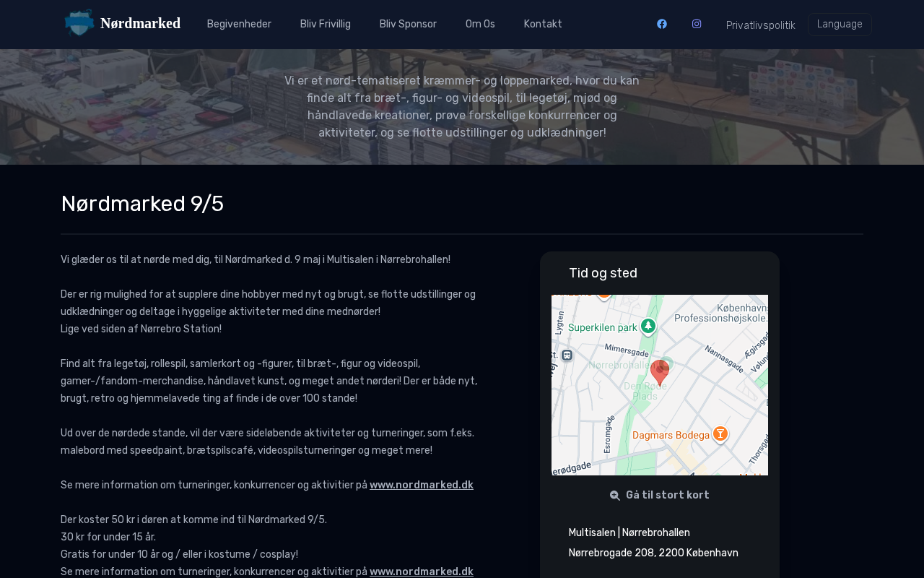The width and height of the screenshot is (924, 578).
Task: Click the text 'Lige ved siden af Nørrebro Station!'
Action: click(141, 329)
